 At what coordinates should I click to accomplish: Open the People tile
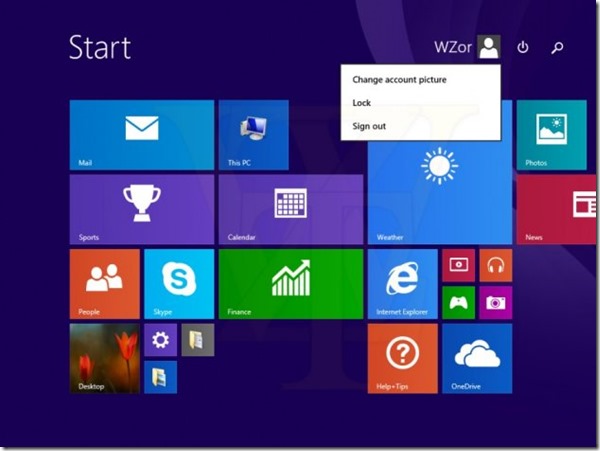tap(105, 283)
